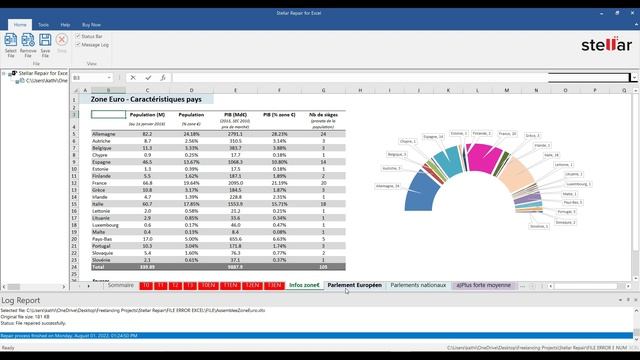The height and width of the screenshot is (360, 640).
Task: Switch to the a)Plus forte moyenne sheet tab
Action: tap(483, 285)
